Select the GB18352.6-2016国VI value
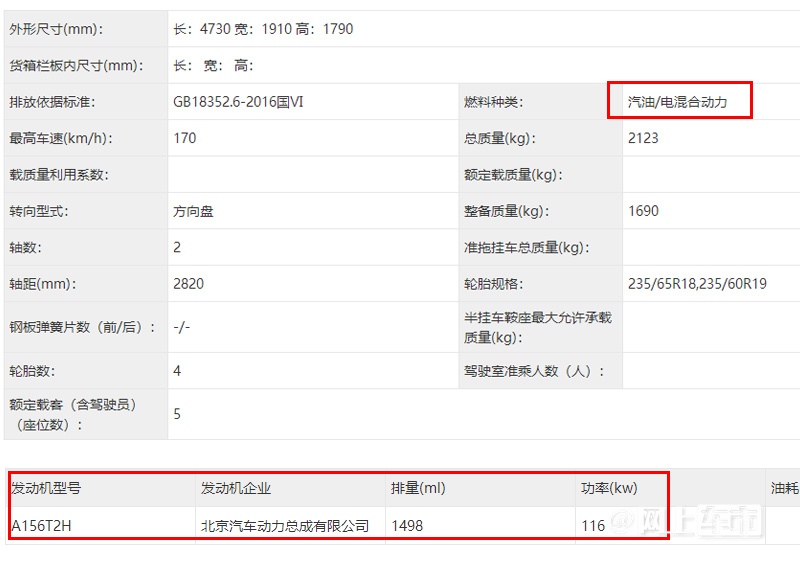The width and height of the screenshot is (800, 565). point(238,102)
